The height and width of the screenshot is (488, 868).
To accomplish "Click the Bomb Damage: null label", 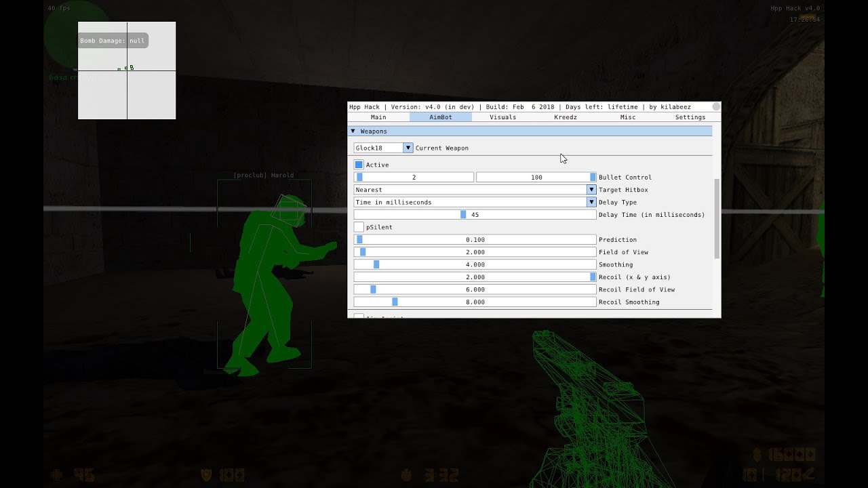I will click(113, 41).
